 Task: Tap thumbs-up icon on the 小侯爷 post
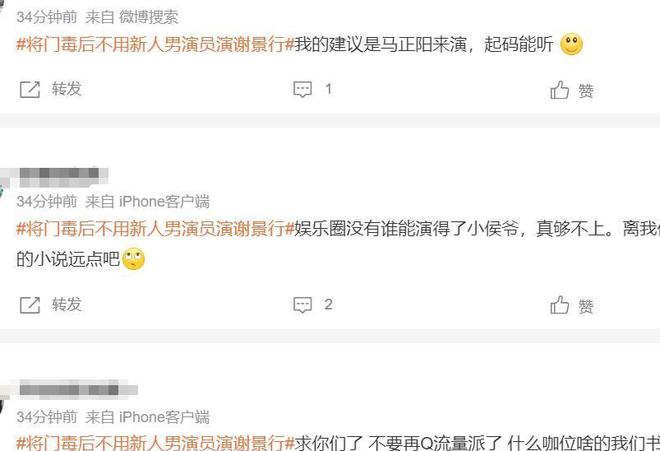(559, 305)
